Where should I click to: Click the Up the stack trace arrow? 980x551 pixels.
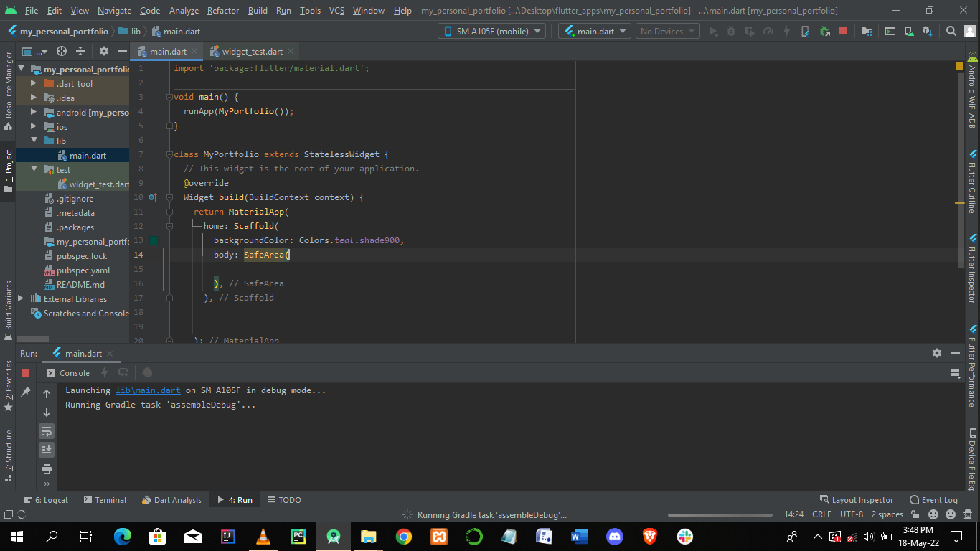(47, 394)
